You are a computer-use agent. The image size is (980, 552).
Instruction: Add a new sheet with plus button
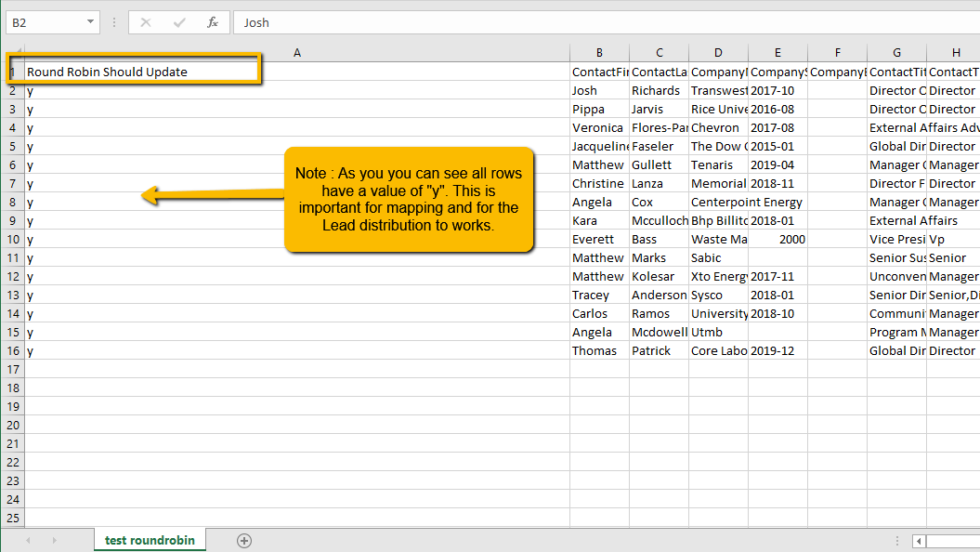244,540
